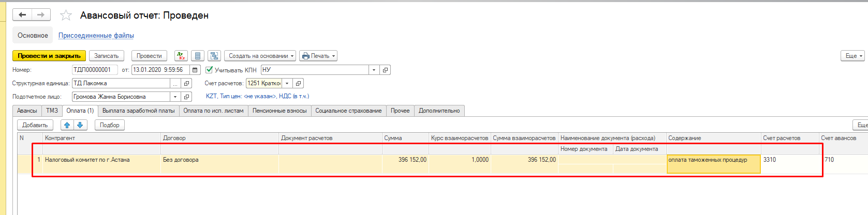Screen dimensions: 868x215
Task: Switch to the Авансы tab
Action: [27, 111]
